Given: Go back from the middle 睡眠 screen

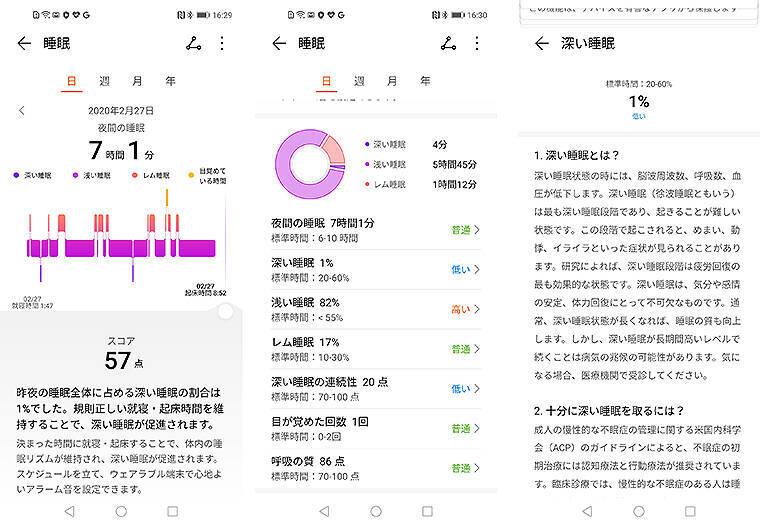Looking at the screenshot, I should tap(279, 43).
